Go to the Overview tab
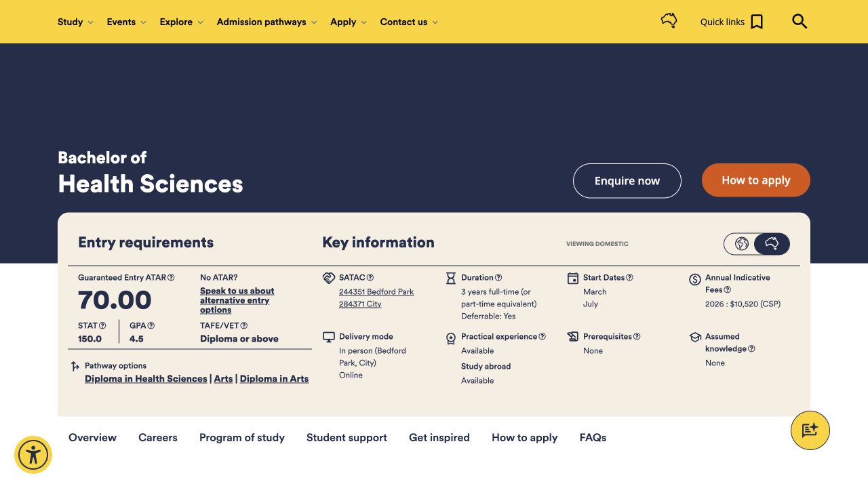 [92, 438]
